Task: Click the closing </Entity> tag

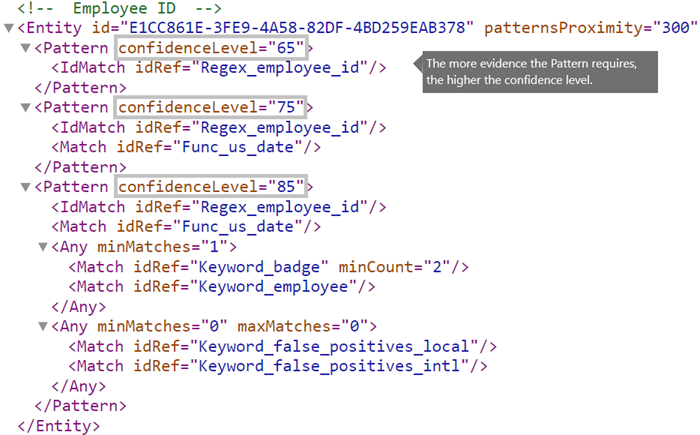Action: [58, 426]
